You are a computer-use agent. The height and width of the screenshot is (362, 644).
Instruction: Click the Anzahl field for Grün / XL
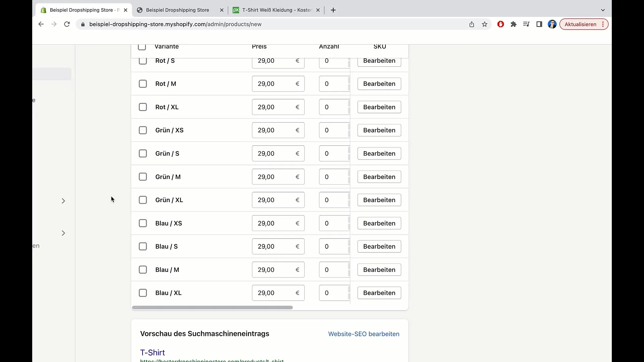(x=334, y=200)
